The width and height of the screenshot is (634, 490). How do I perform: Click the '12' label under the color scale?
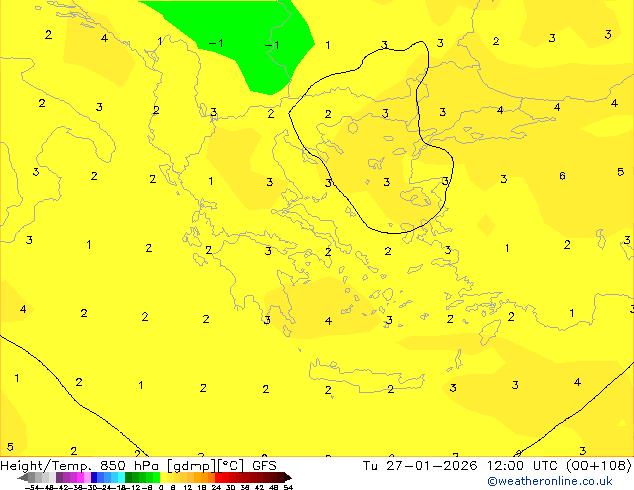pos(188,487)
